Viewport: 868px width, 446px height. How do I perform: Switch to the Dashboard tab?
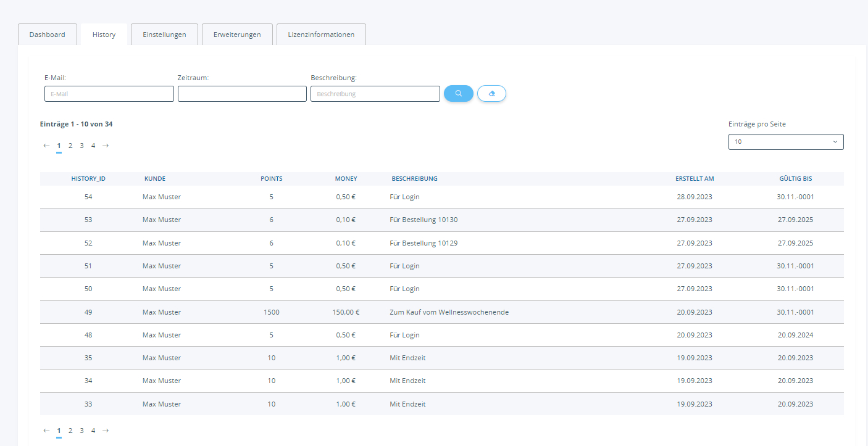coord(47,35)
